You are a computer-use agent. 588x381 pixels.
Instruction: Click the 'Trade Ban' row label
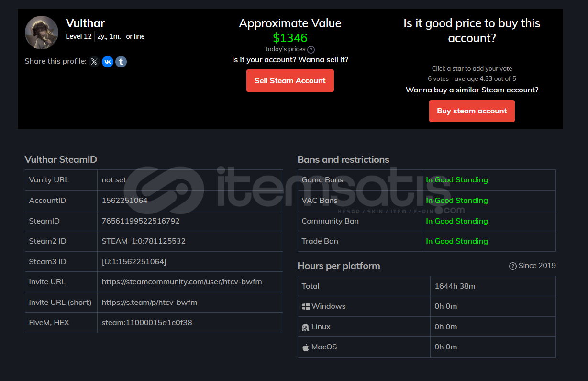pyautogui.click(x=320, y=241)
